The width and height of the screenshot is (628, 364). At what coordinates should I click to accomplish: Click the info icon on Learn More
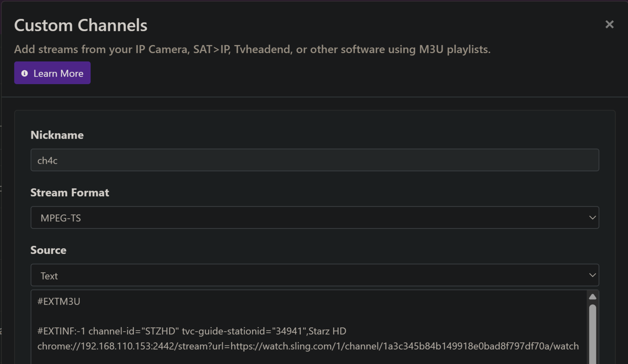coord(24,73)
